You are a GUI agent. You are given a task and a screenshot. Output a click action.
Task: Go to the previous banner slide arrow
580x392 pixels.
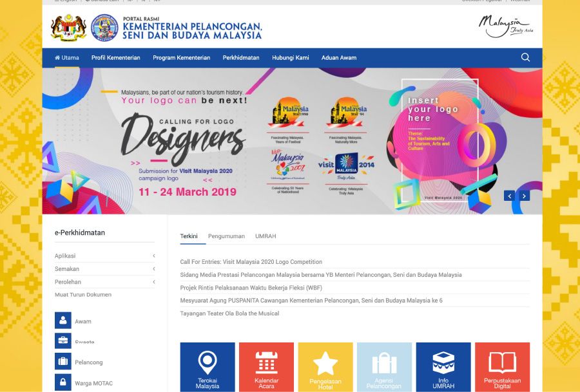pyautogui.click(x=509, y=196)
